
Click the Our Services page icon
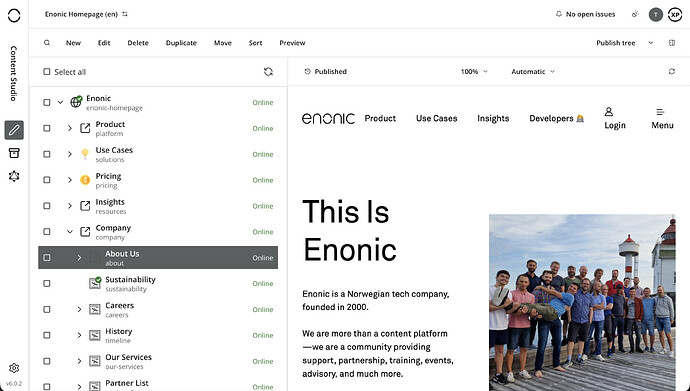[95, 361]
